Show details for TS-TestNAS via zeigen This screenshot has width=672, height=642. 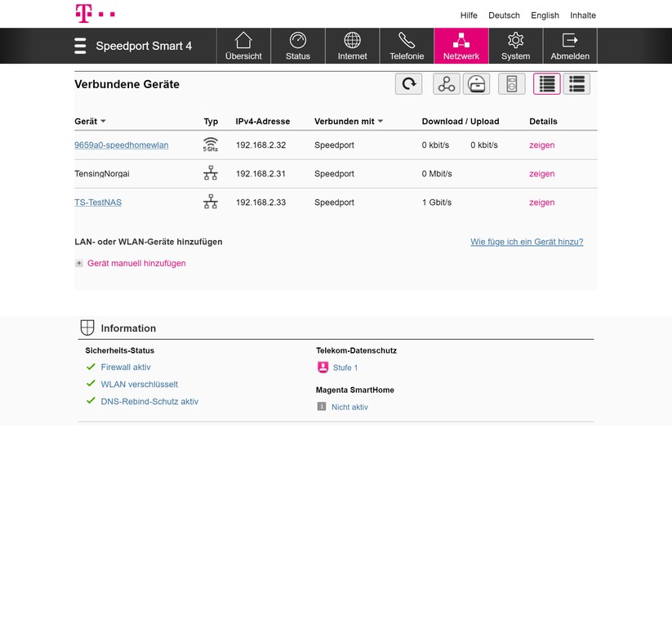pyautogui.click(x=541, y=203)
